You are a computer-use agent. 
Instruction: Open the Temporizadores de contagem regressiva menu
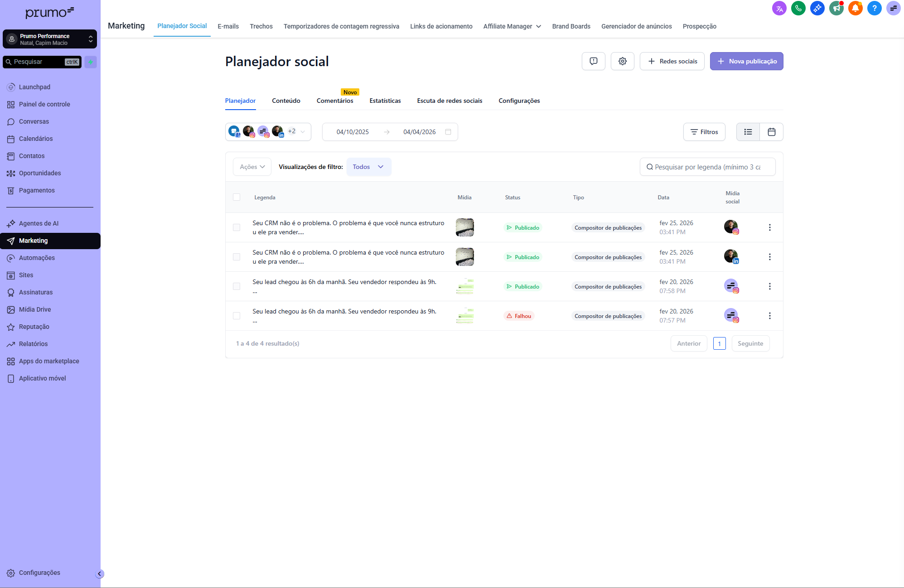pyautogui.click(x=341, y=26)
